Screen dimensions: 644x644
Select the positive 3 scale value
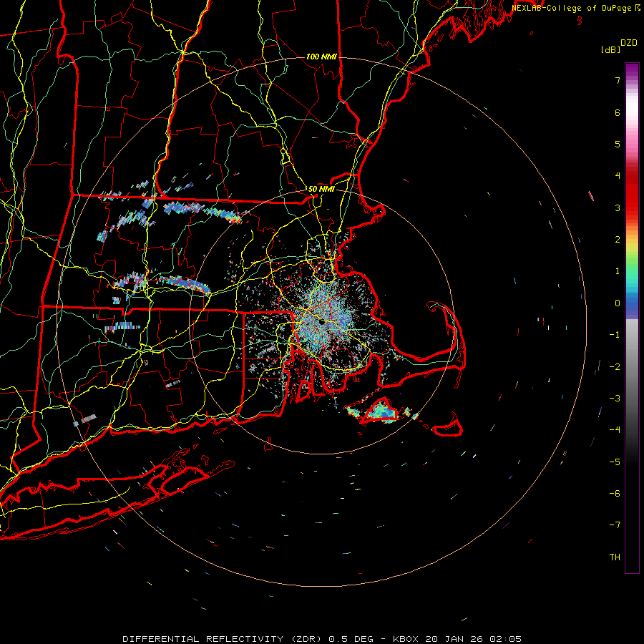tap(618, 208)
